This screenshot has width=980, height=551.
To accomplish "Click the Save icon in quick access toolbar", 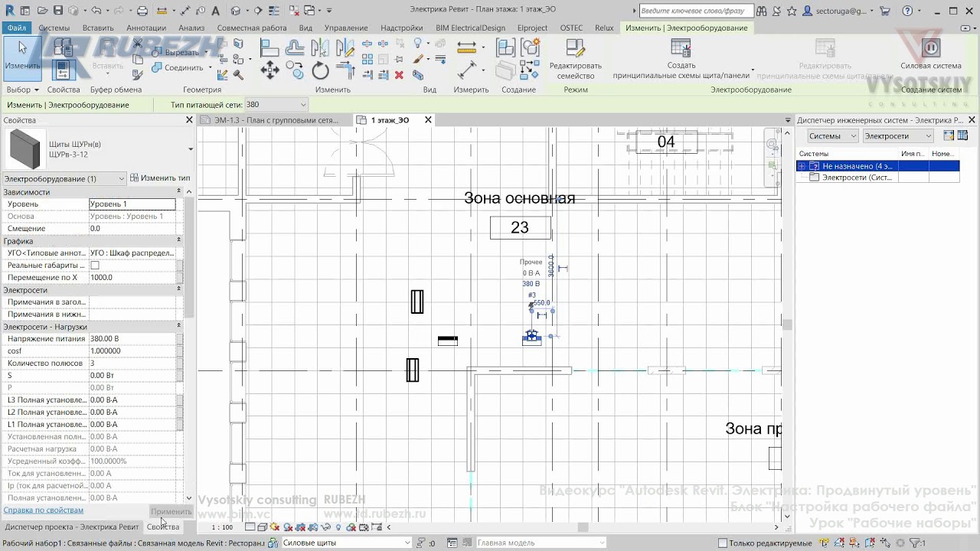I will [x=59, y=11].
